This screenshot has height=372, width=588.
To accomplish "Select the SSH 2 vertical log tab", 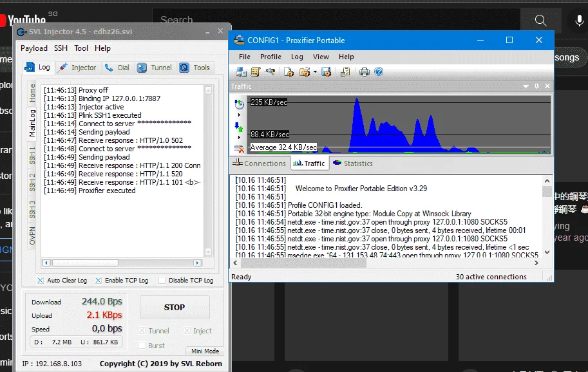I will [32, 182].
